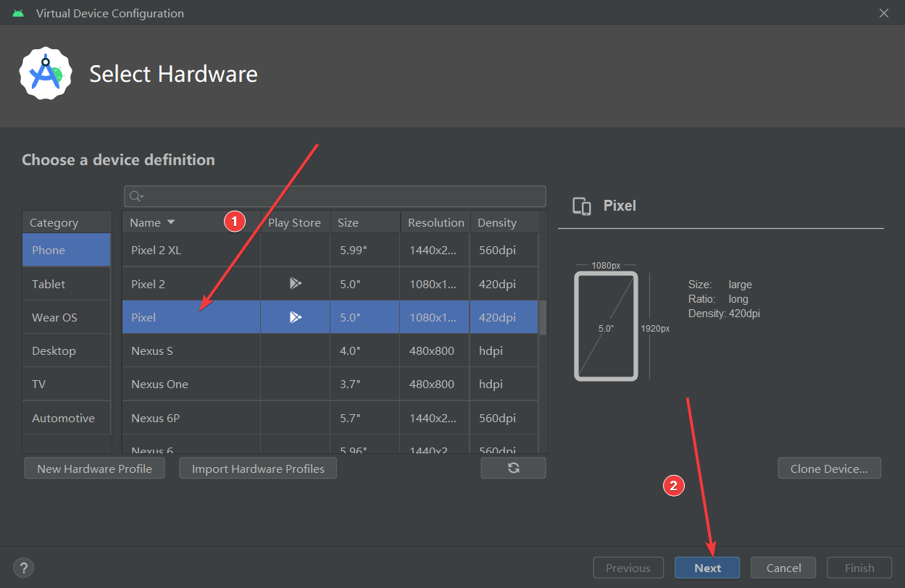Click the Next button
The image size is (905, 588).
tap(707, 568)
